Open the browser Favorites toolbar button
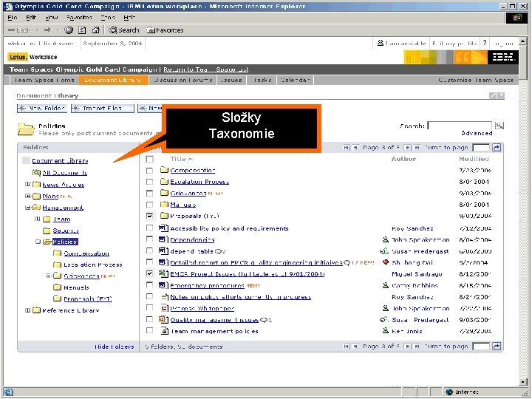This screenshot has width=532, height=399. coord(165,30)
